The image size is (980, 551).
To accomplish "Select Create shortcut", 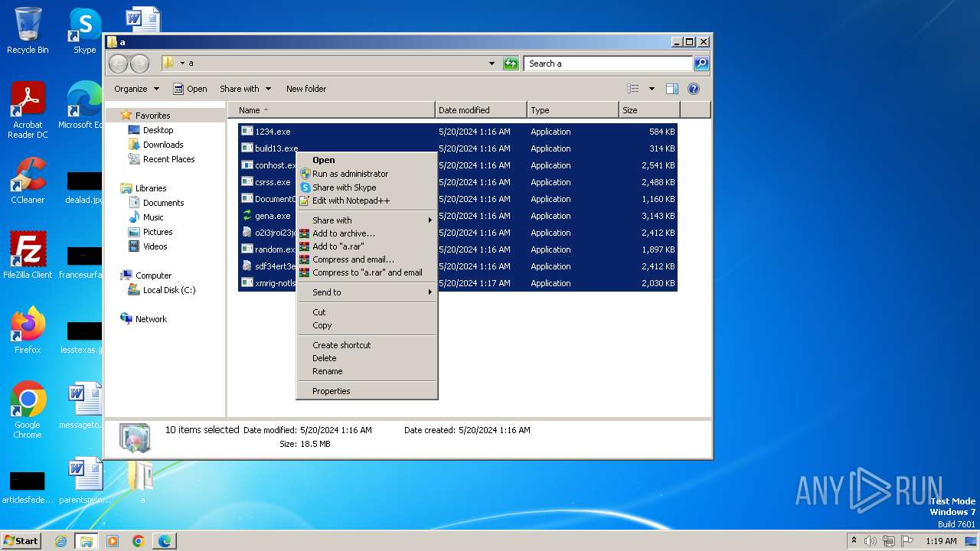I will click(367, 345).
